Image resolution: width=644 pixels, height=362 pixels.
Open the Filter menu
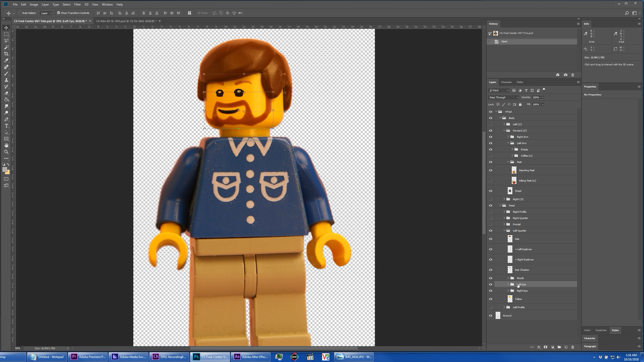click(77, 5)
